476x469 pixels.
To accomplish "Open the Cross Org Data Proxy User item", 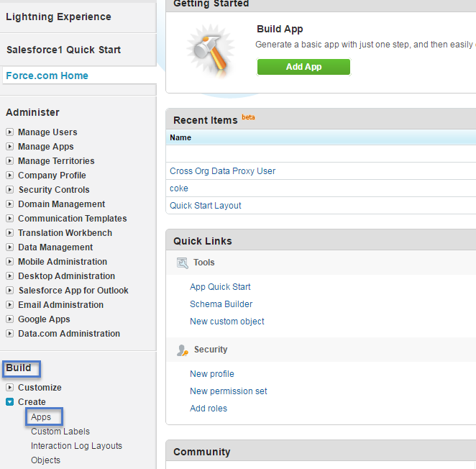I will [222, 171].
